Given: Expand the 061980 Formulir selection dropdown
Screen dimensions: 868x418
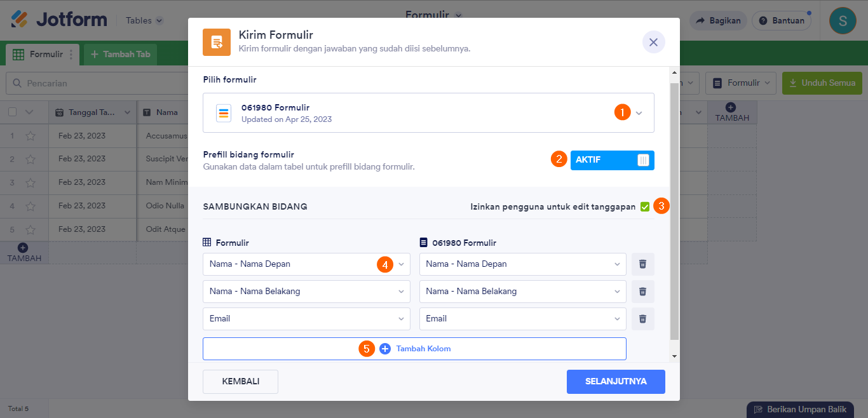Looking at the screenshot, I should point(639,113).
